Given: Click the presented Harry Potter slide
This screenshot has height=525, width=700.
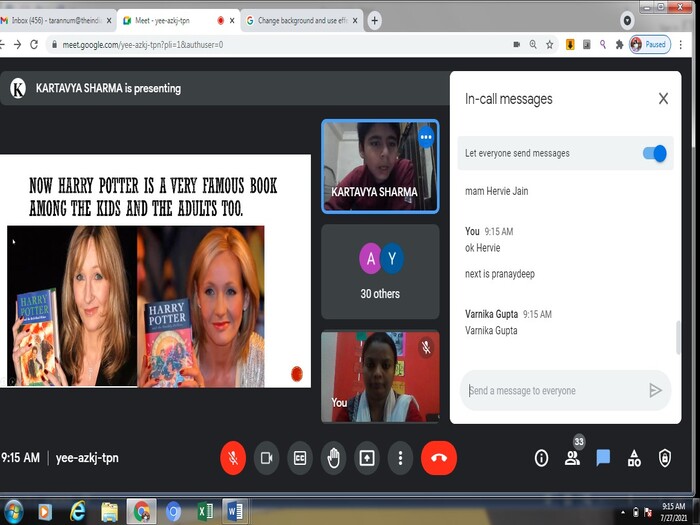Looking at the screenshot, I should pos(155,271).
